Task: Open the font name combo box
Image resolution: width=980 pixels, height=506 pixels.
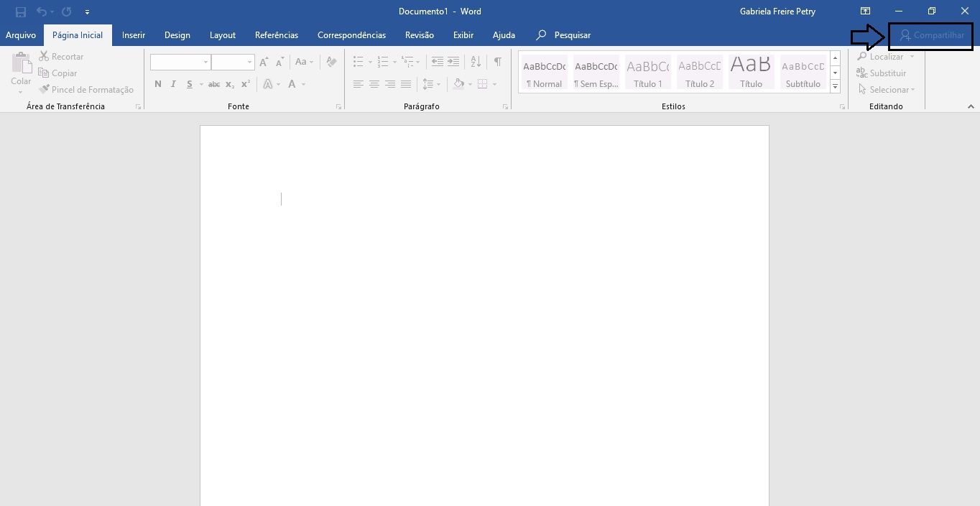Action: tap(180, 62)
